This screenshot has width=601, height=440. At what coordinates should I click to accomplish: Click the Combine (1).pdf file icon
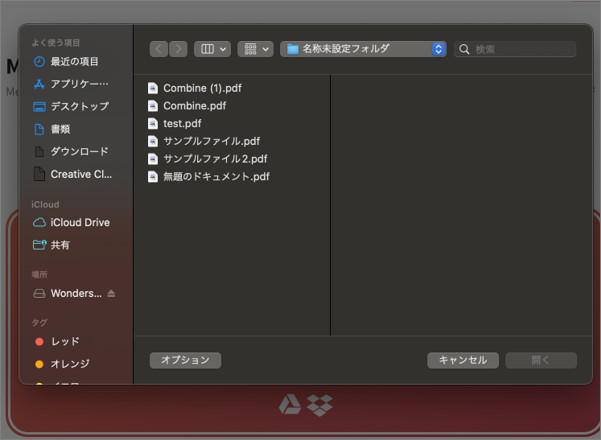153,88
